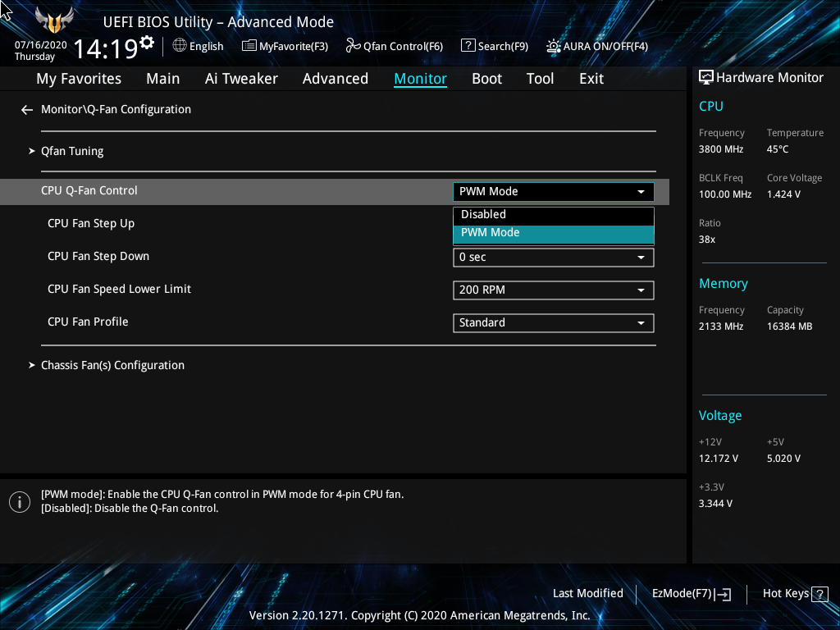Screen dimensions: 840x630
Task: Open the CPU Q-Fan Control dropdown
Action: pyautogui.click(x=554, y=192)
